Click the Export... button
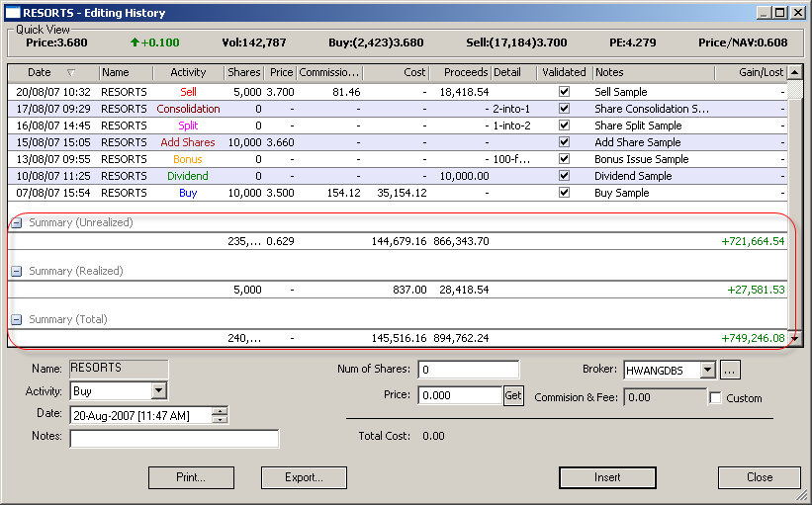Image resolution: width=812 pixels, height=505 pixels. click(x=304, y=477)
